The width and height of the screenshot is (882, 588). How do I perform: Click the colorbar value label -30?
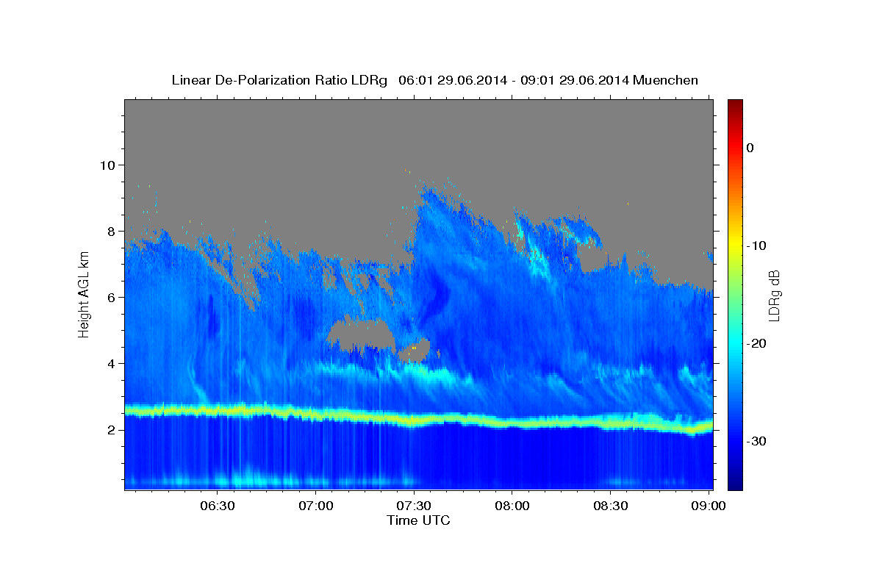[x=756, y=441]
